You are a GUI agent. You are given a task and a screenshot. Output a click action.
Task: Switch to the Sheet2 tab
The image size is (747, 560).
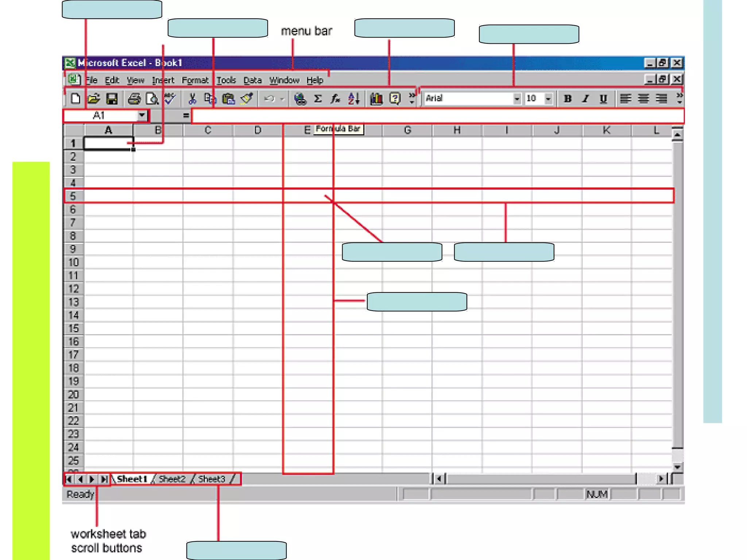172,479
